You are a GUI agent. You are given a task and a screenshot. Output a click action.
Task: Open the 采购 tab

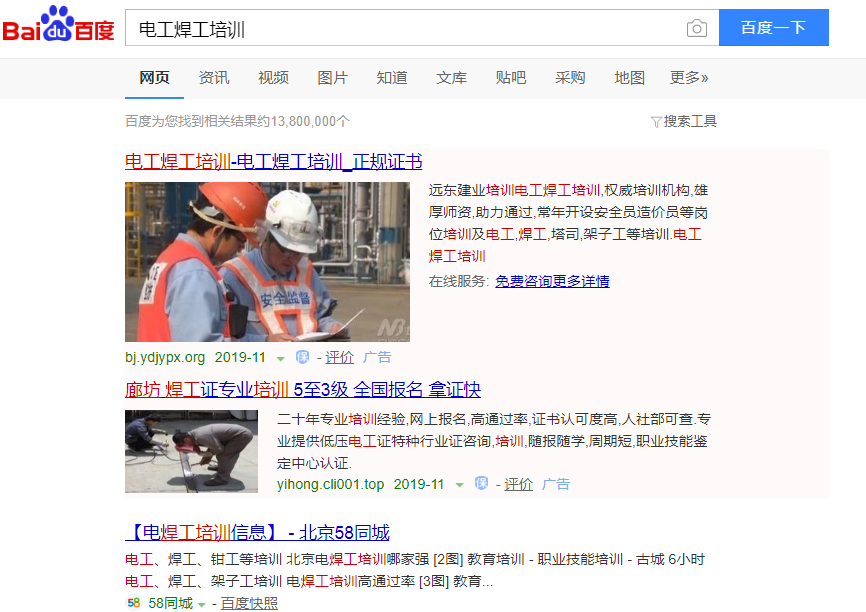pyautogui.click(x=570, y=78)
